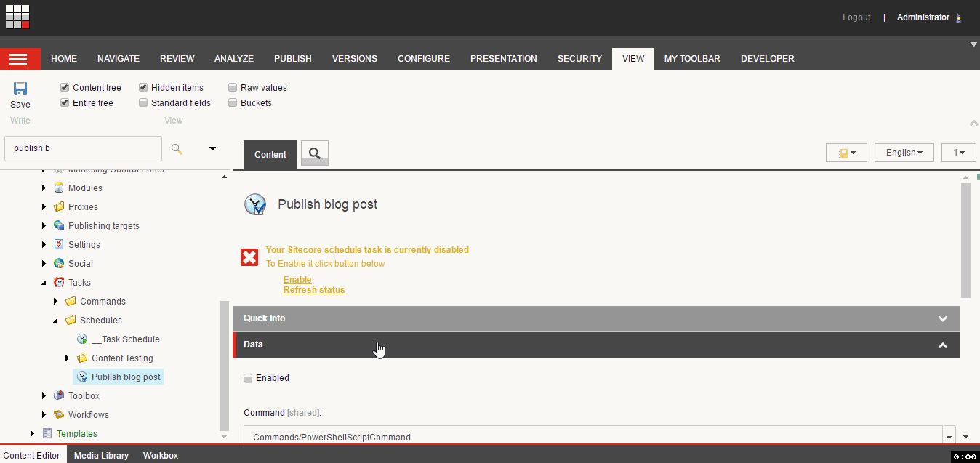Enable the Buckets checkbox
The width and height of the screenshot is (980, 463).
[x=233, y=102]
